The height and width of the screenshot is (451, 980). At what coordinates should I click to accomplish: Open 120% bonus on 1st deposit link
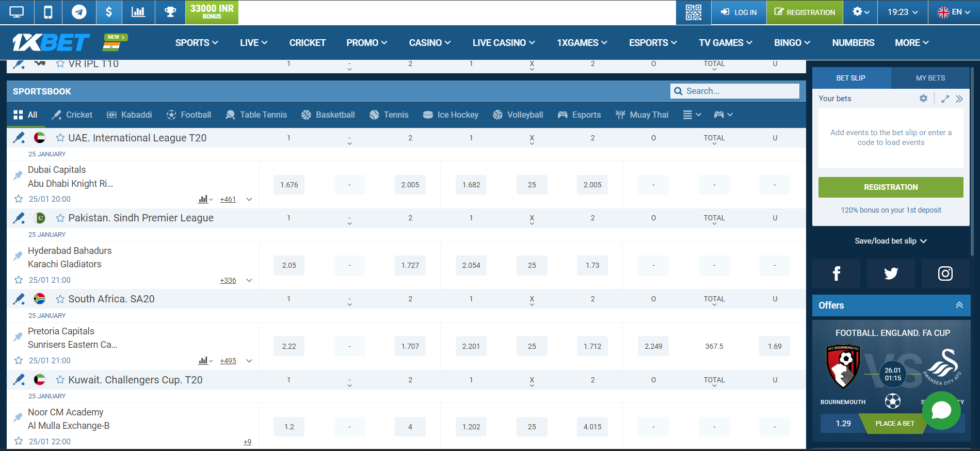(x=891, y=210)
